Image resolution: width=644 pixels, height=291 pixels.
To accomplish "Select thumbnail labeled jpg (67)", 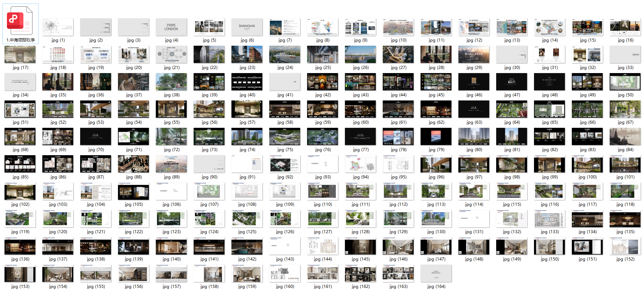I will click(x=625, y=109).
